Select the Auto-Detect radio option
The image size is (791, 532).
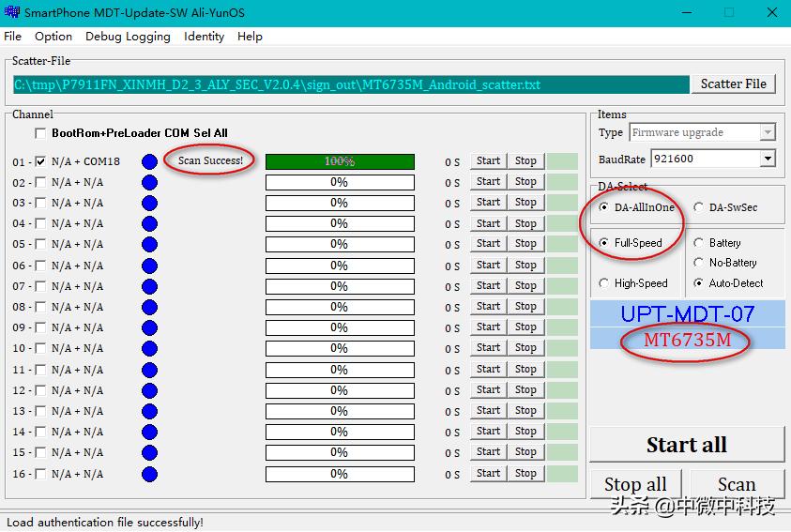point(698,283)
